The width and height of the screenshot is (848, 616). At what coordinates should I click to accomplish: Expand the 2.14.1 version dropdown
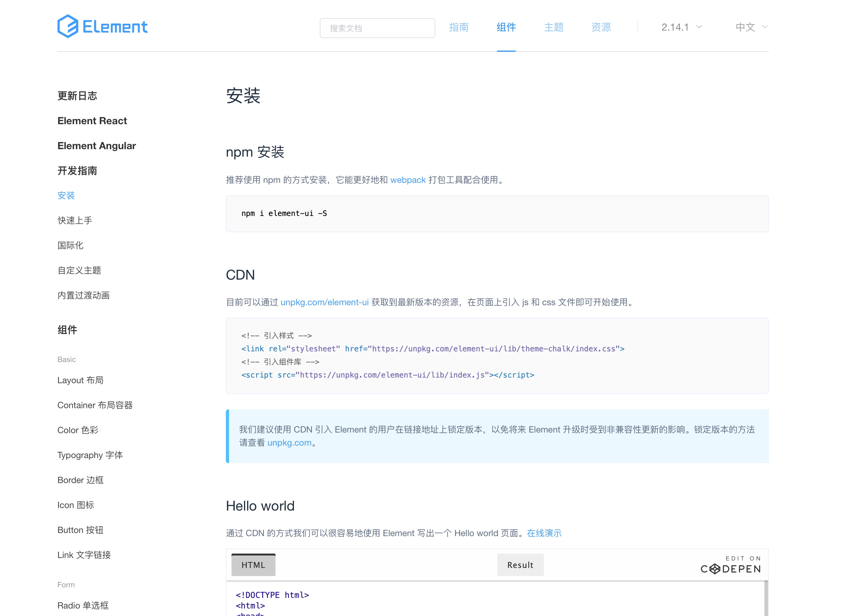[x=675, y=27]
